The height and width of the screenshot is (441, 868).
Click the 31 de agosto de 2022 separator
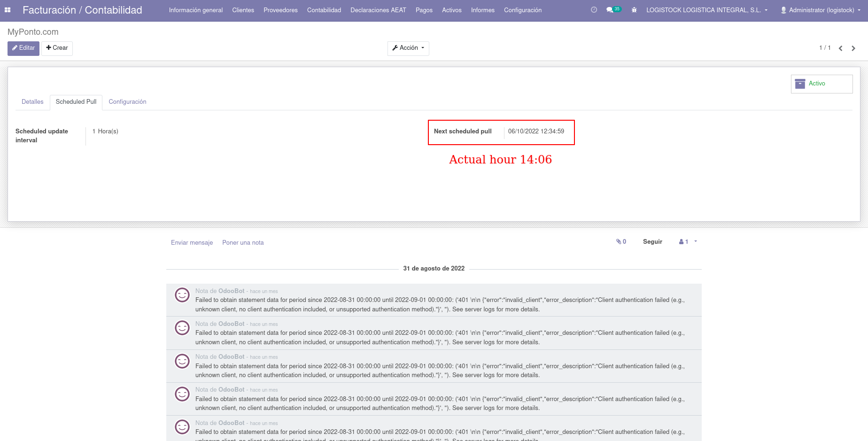(434, 269)
